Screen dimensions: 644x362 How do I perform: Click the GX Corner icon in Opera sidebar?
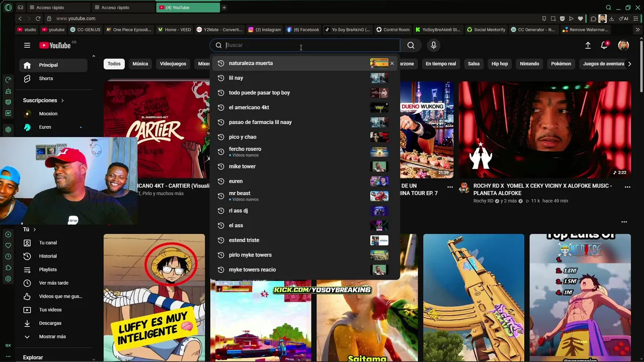click(x=8, y=345)
